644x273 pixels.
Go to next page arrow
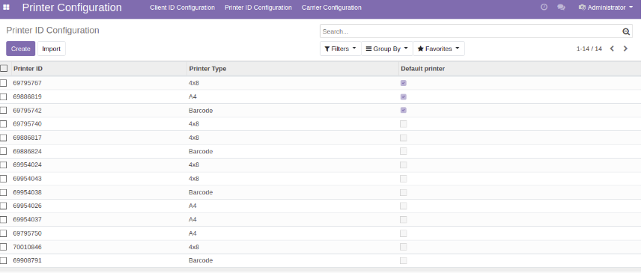[625, 49]
